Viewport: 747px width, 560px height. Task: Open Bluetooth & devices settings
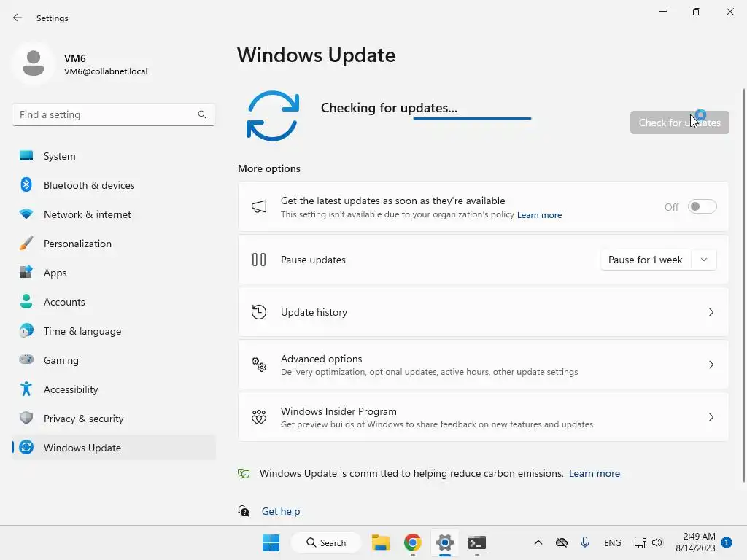114,184
